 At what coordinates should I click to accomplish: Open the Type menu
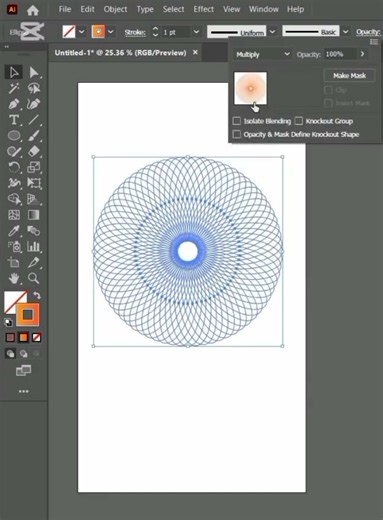coord(145,9)
